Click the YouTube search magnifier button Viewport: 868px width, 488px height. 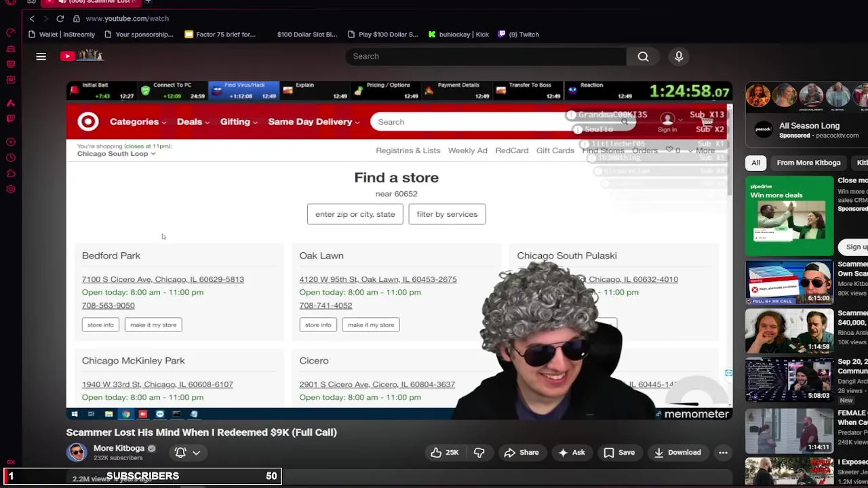pyautogui.click(x=643, y=56)
